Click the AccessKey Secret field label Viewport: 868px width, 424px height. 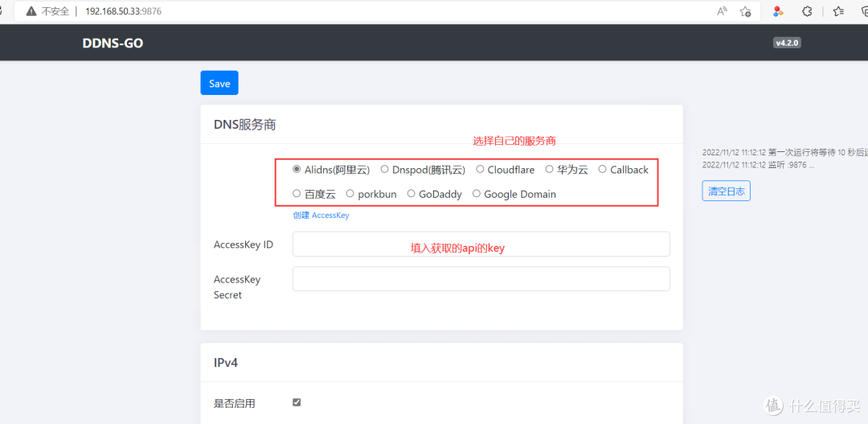click(237, 287)
